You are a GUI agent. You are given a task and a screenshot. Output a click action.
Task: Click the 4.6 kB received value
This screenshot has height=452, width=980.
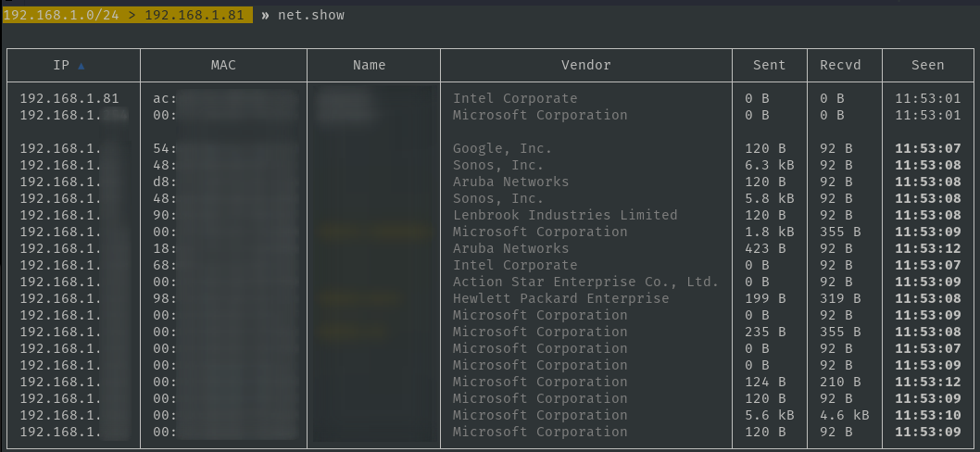pyautogui.click(x=844, y=415)
